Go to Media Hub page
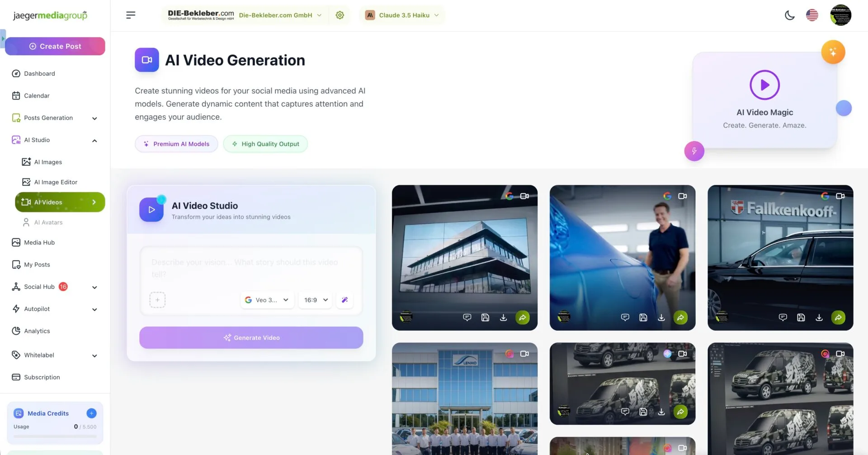 [39, 243]
